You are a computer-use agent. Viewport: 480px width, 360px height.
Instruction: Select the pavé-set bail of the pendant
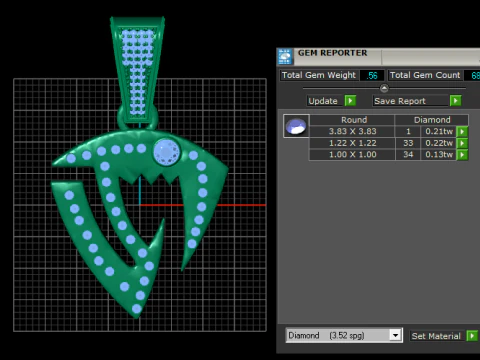(x=137, y=70)
